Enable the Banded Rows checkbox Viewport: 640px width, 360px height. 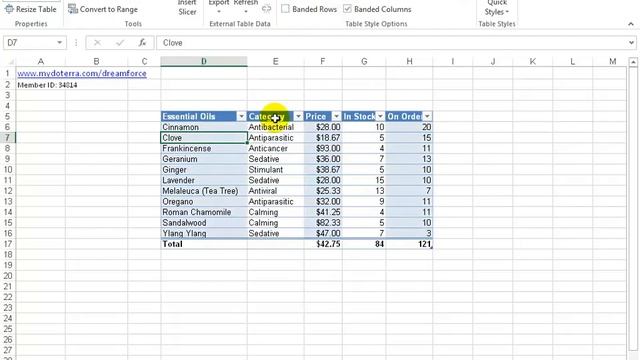click(286, 9)
